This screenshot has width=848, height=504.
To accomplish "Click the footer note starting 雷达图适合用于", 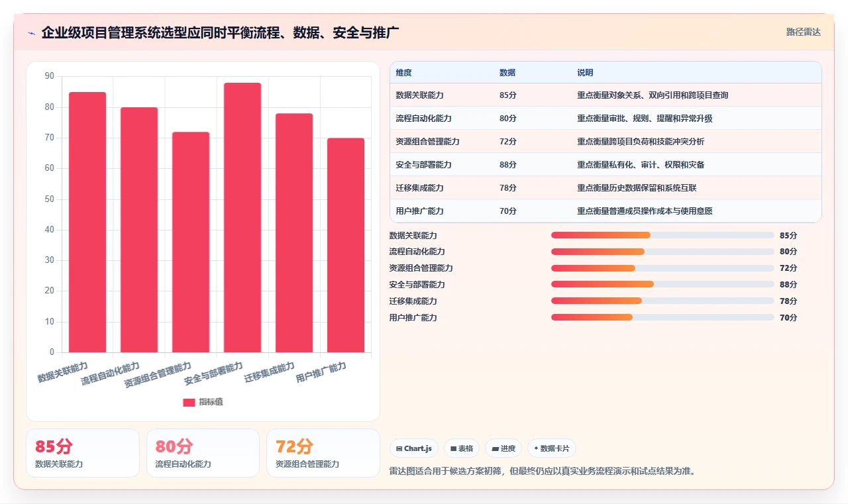I will [543, 472].
